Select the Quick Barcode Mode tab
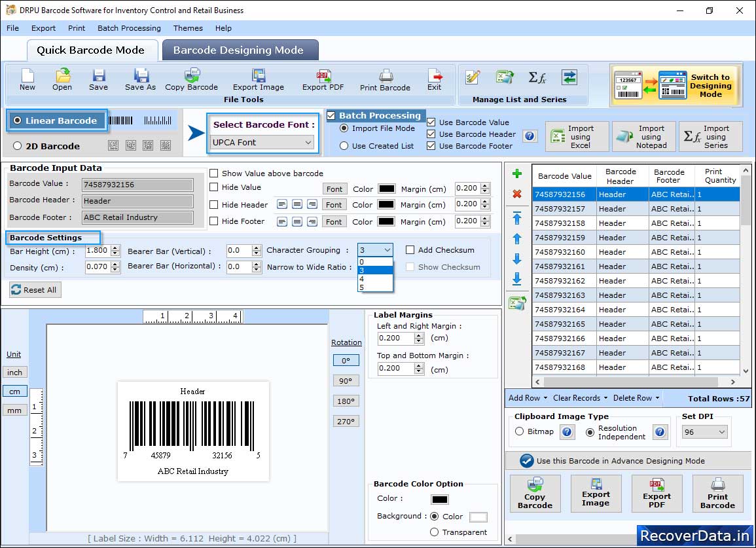Image resolution: width=756 pixels, height=548 pixels. (92, 50)
